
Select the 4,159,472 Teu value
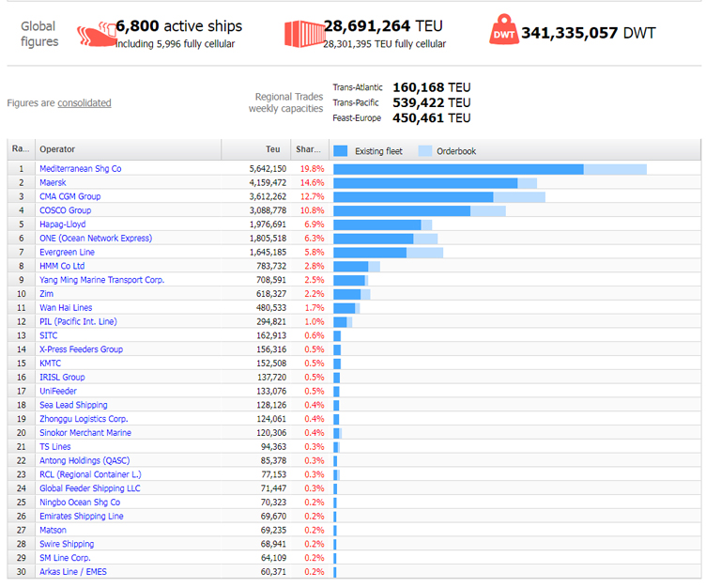[268, 182]
